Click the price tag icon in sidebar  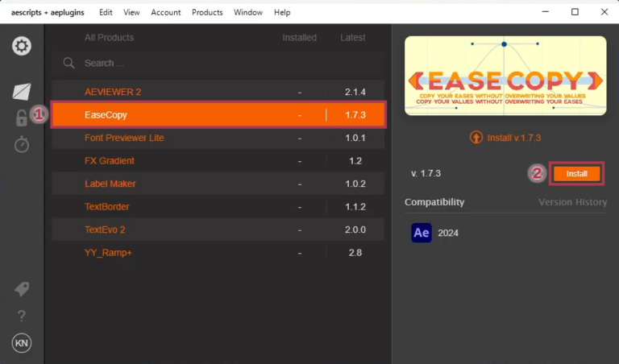[x=22, y=289]
